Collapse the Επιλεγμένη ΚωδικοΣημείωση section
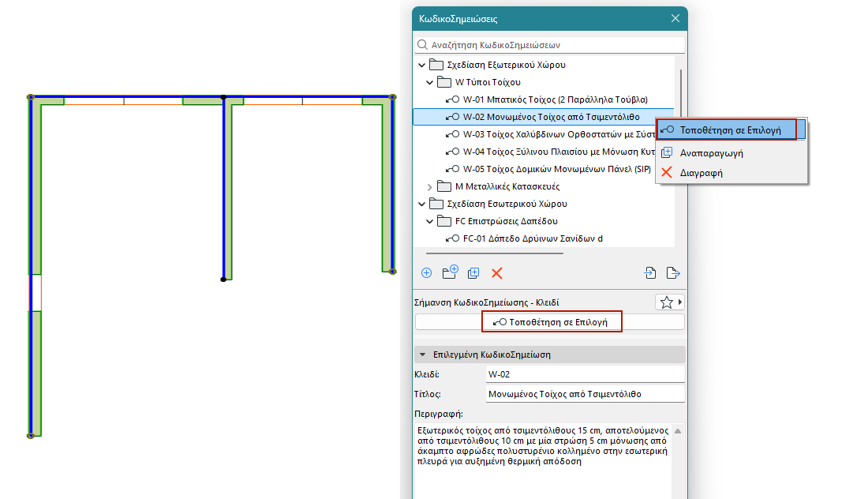868x499 pixels. tap(422, 355)
